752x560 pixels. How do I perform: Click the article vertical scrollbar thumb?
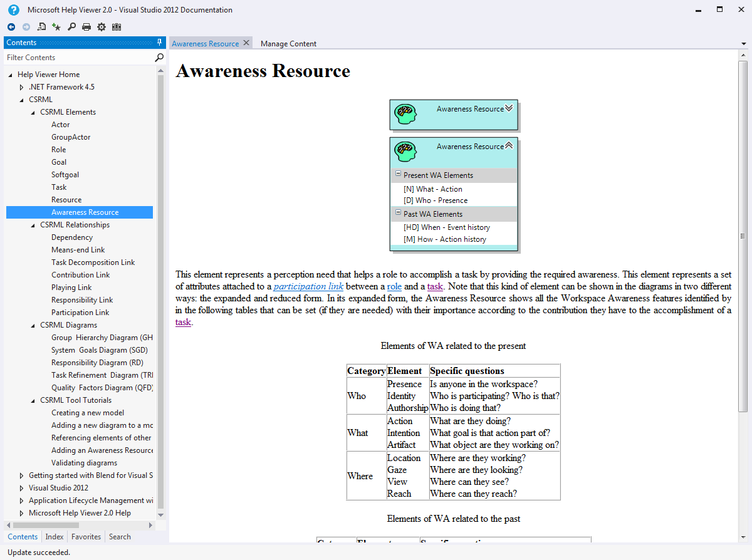click(x=743, y=236)
